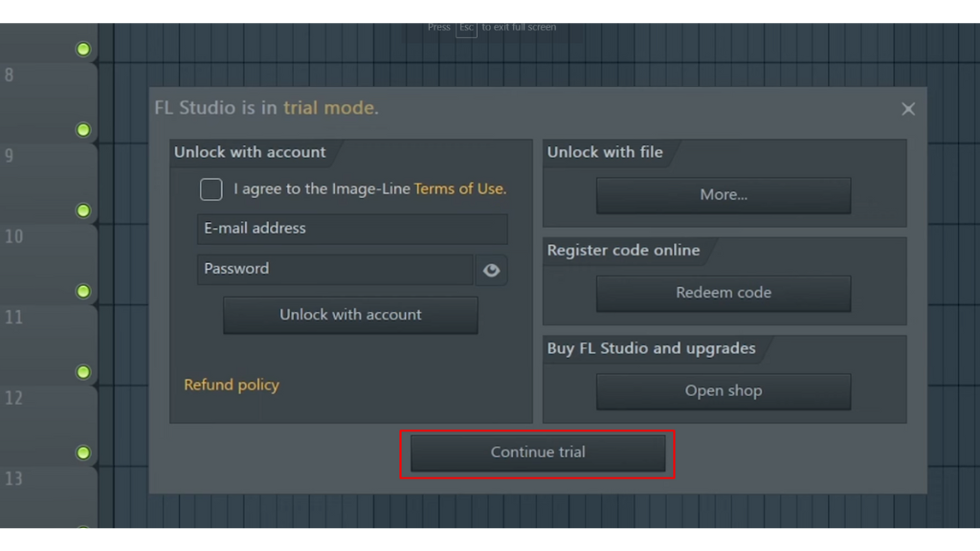The width and height of the screenshot is (980, 551).
Task: Continue the trial
Action: click(x=538, y=452)
